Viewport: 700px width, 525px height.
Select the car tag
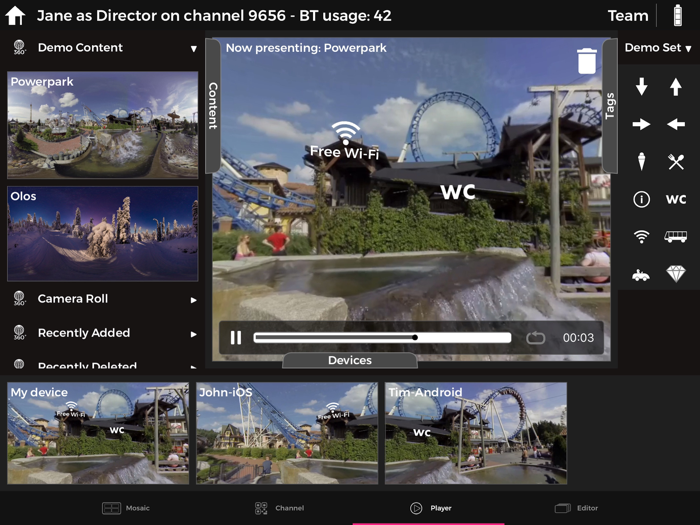pyautogui.click(x=641, y=275)
